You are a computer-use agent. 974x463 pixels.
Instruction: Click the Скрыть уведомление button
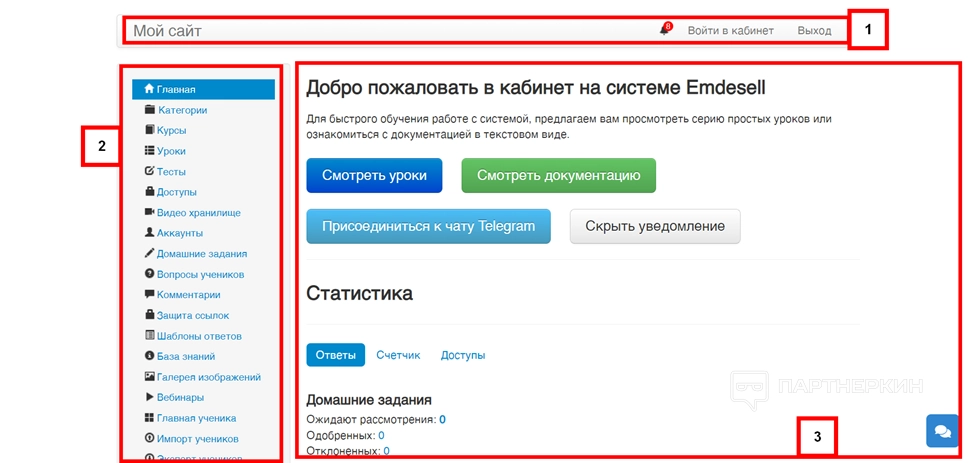click(x=655, y=226)
